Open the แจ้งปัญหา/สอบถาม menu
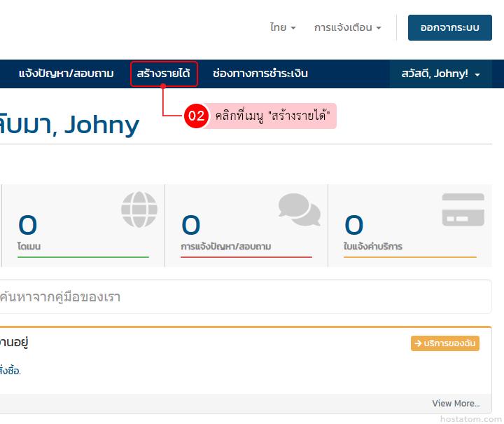Viewport: 504px width, 424px height. 66,74
